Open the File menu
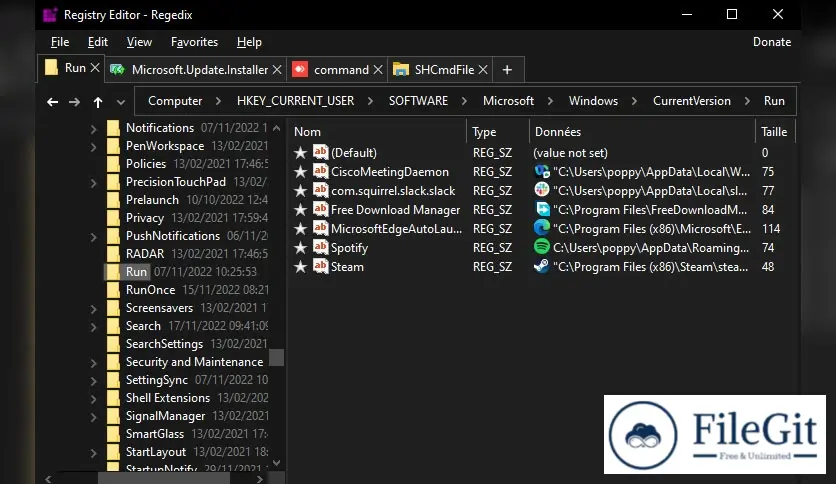 pyautogui.click(x=60, y=42)
